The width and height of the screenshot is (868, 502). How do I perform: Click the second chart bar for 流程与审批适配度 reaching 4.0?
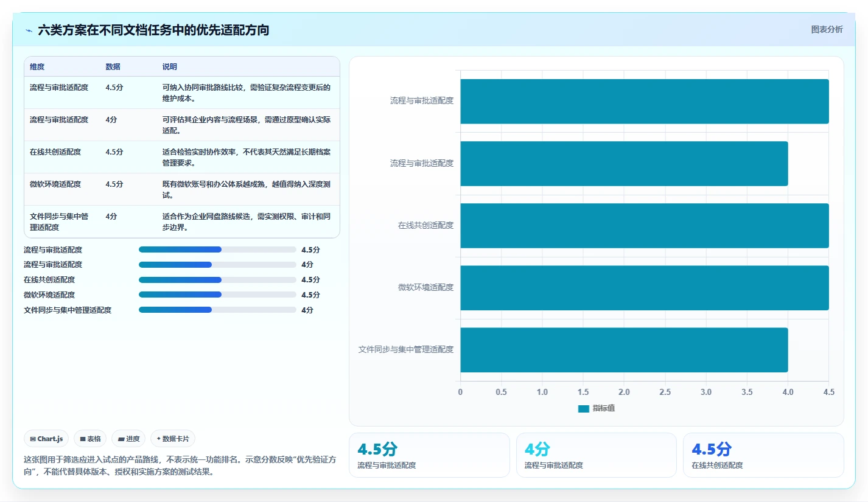[624, 164]
